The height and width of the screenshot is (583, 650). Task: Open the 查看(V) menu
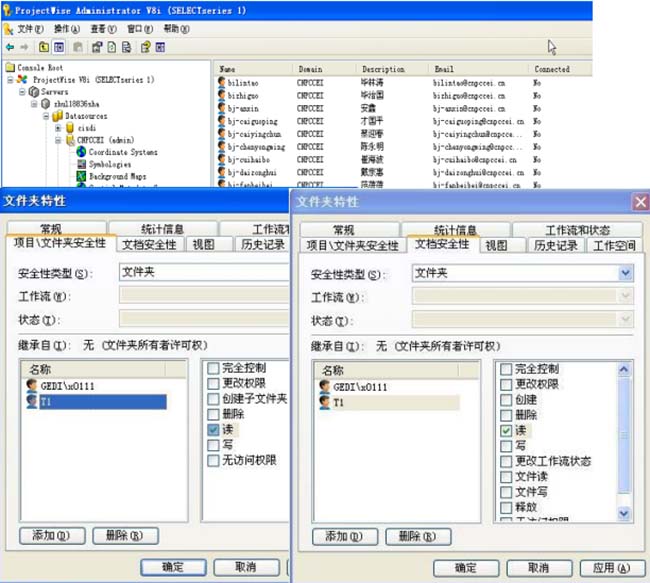(x=103, y=29)
